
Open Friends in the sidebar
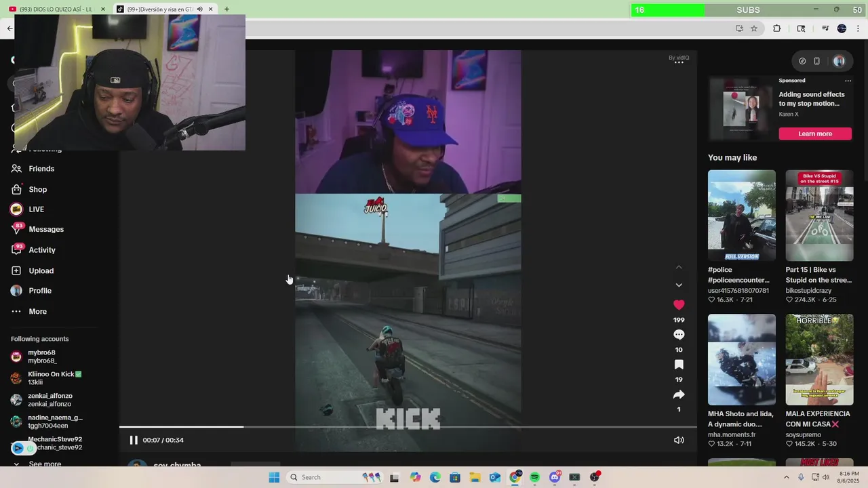point(41,169)
